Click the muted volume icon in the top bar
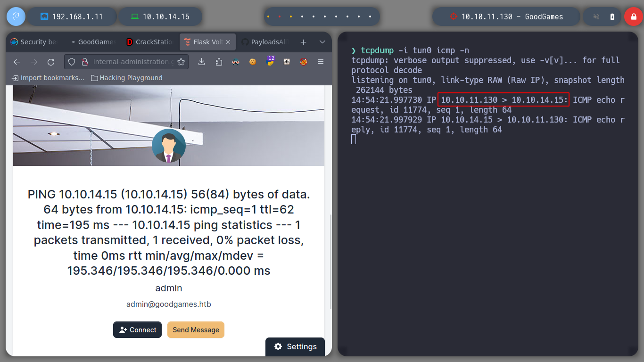 [596, 16]
